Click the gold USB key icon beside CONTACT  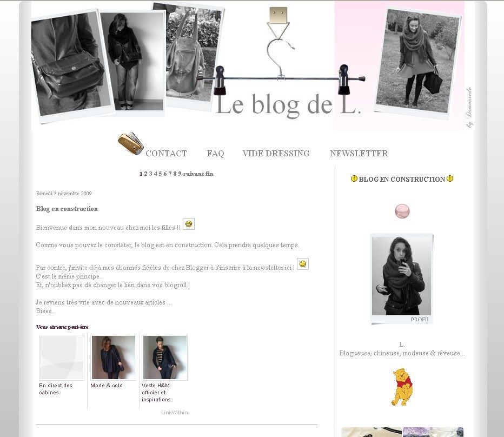pos(130,143)
